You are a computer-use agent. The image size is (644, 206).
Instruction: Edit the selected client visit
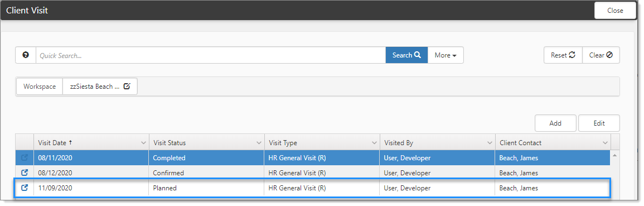point(599,123)
